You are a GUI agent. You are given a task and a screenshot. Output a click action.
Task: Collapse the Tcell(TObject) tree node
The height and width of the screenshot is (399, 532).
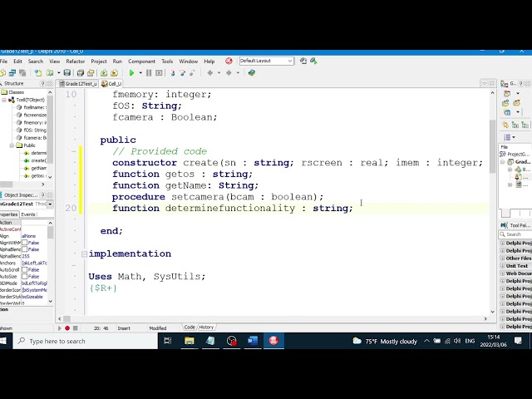[x=4, y=100]
